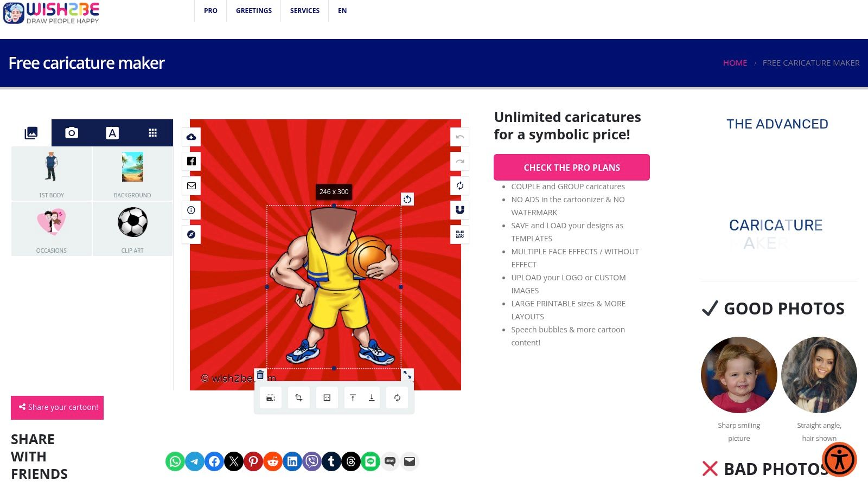Open the SERVICES menu
Screen dimensions: 868x488
tap(305, 11)
